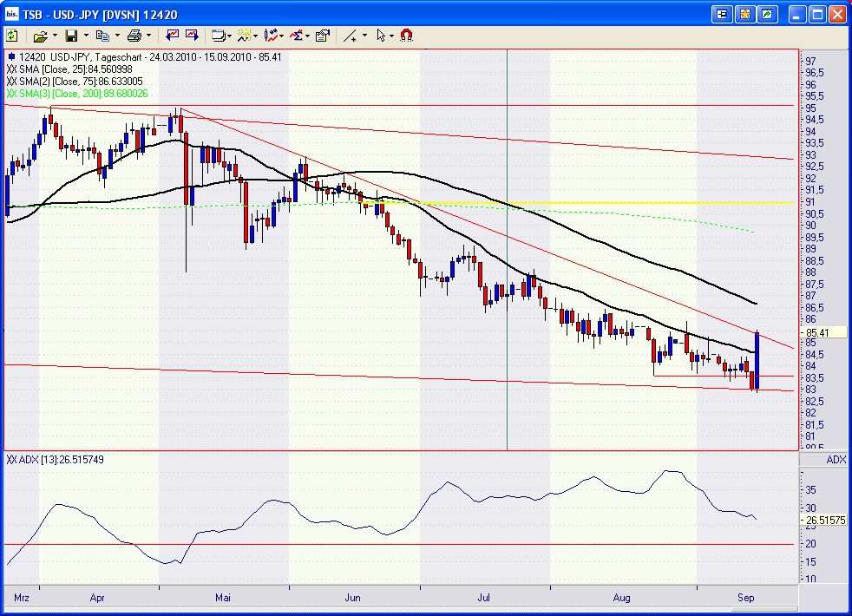The width and height of the screenshot is (852, 616).
Task: Click the refresh chart data icon
Action: 12,36
